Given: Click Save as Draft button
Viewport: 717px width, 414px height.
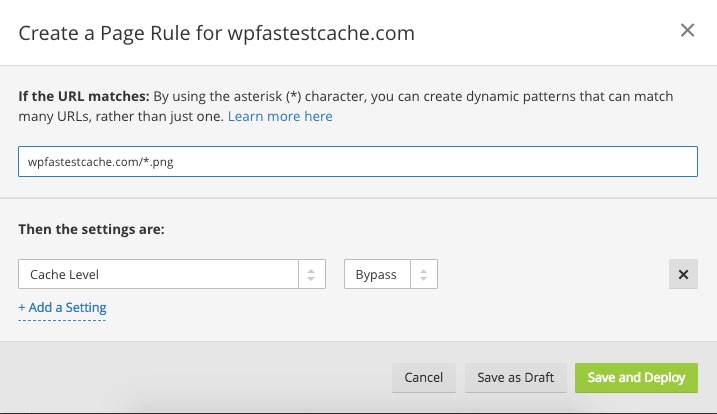Looking at the screenshot, I should [x=515, y=377].
